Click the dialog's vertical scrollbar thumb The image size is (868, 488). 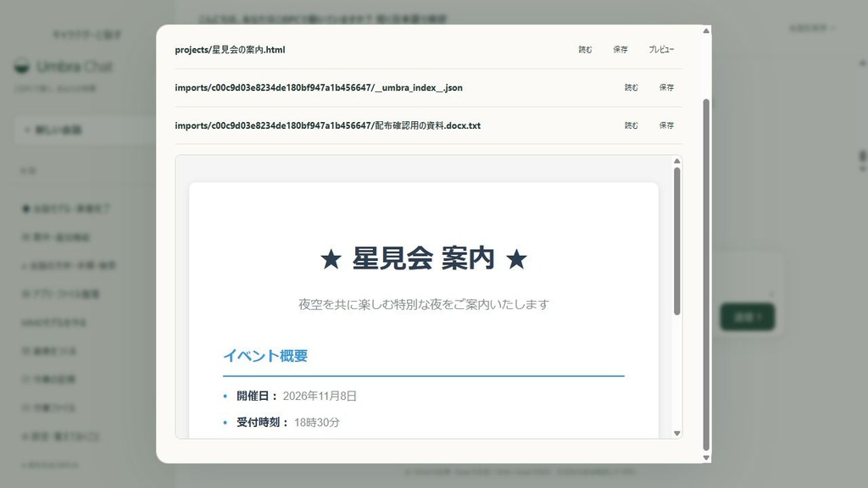click(x=706, y=275)
